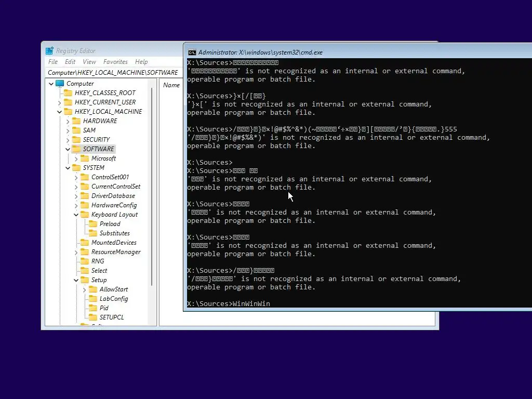Click the Substitutes folder icon

(x=93, y=233)
